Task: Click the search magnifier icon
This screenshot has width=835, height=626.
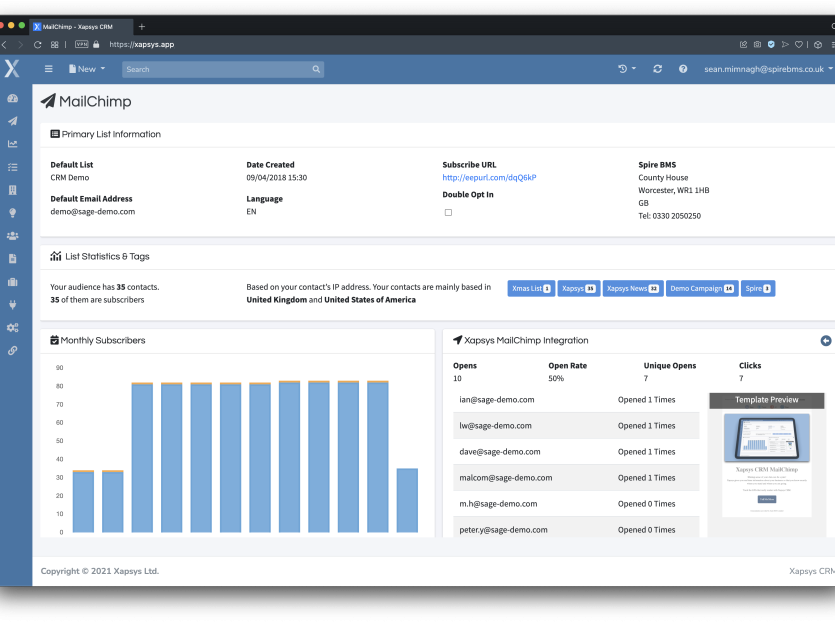Action: click(x=316, y=69)
